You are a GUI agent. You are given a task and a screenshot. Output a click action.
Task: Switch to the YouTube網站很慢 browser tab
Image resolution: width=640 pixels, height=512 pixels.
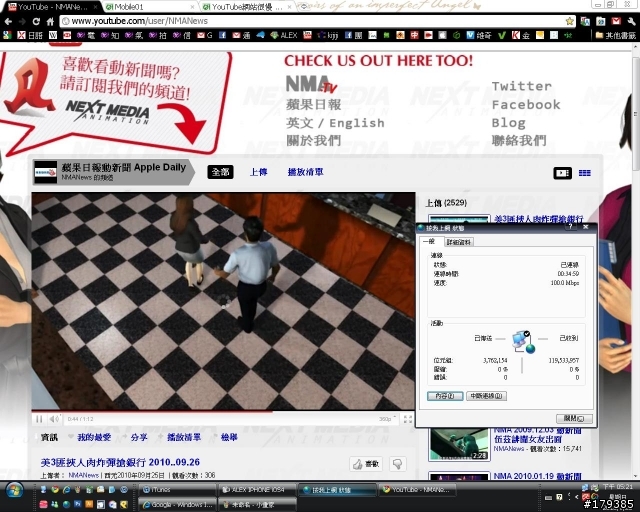tap(247, 7)
